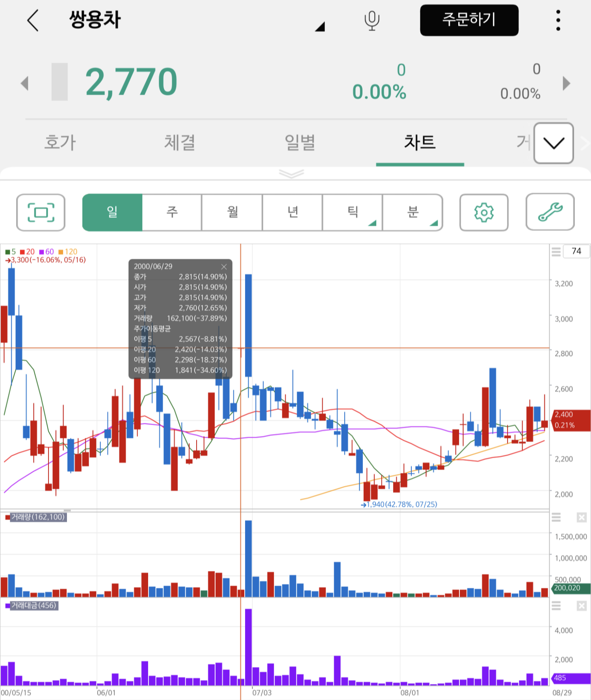
Task: Select the 주 weekly period button
Action: (172, 213)
